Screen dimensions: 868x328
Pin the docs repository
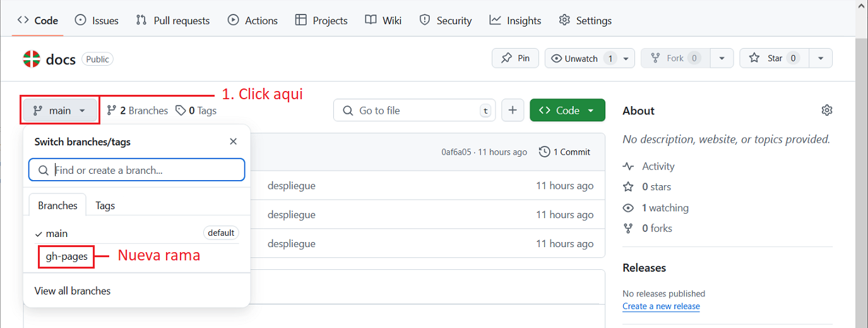click(515, 58)
